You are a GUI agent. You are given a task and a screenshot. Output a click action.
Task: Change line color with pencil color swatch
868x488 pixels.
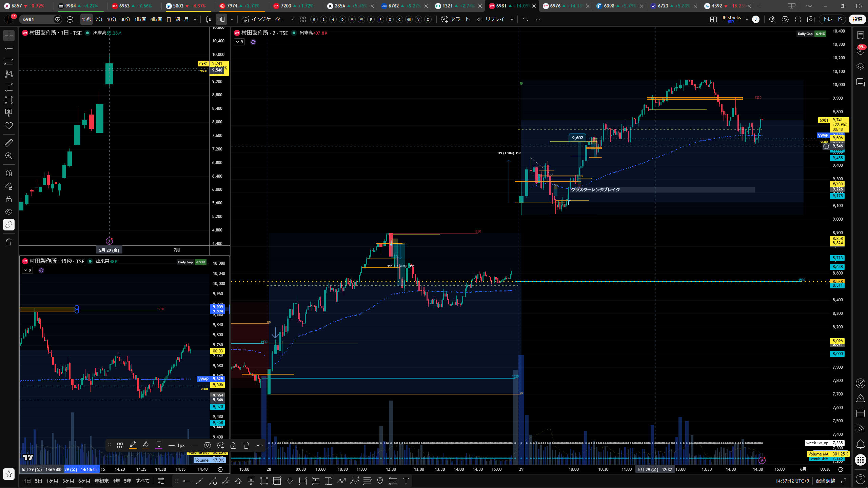click(x=133, y=445)
